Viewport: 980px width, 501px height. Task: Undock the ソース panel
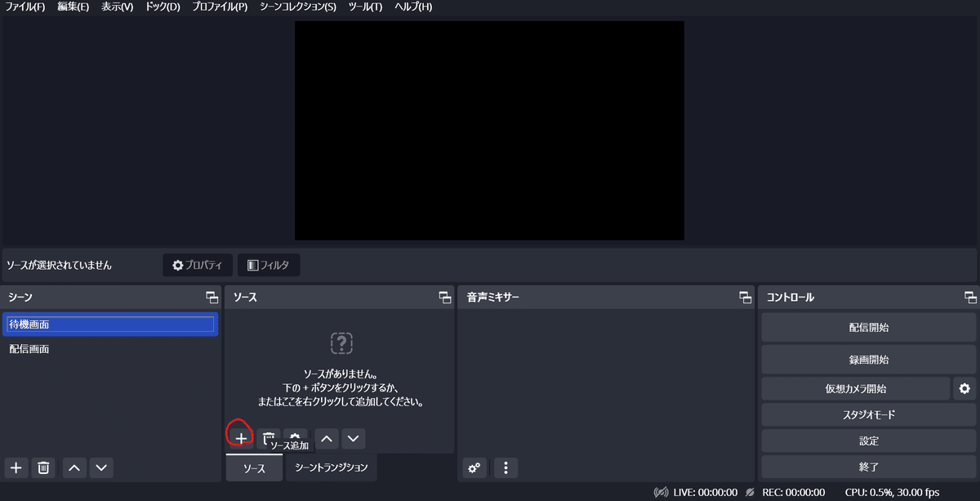[x=444, y=297]
